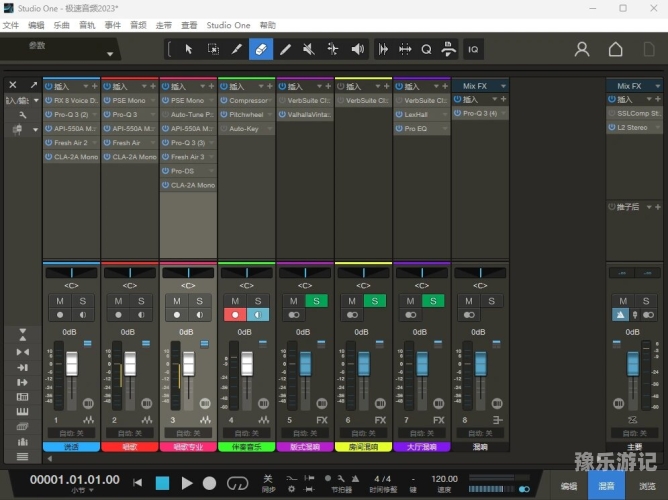This screenshot has width=668, height=500.
Task: Select the Paint pencil tool
Action: pyautogui.click(x=285, y=49)
